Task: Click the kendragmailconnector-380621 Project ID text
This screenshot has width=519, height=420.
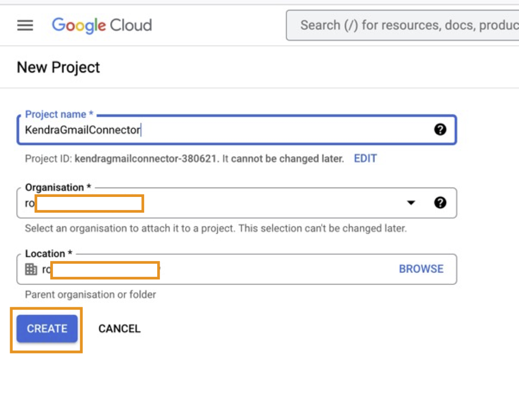Action: (x=146, y=159)
